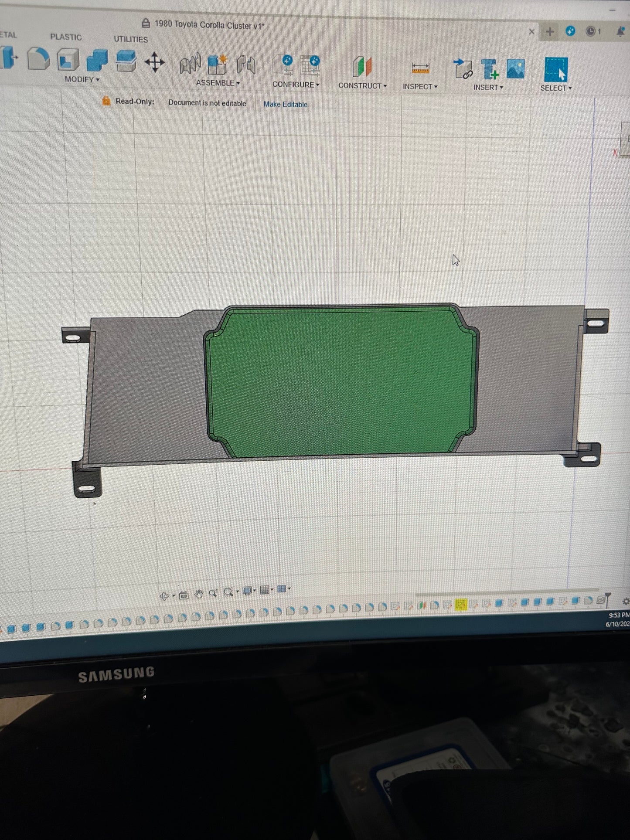Click the 'Document is not editable' text
Screen dimensions: 630x840
coord(207,103)
